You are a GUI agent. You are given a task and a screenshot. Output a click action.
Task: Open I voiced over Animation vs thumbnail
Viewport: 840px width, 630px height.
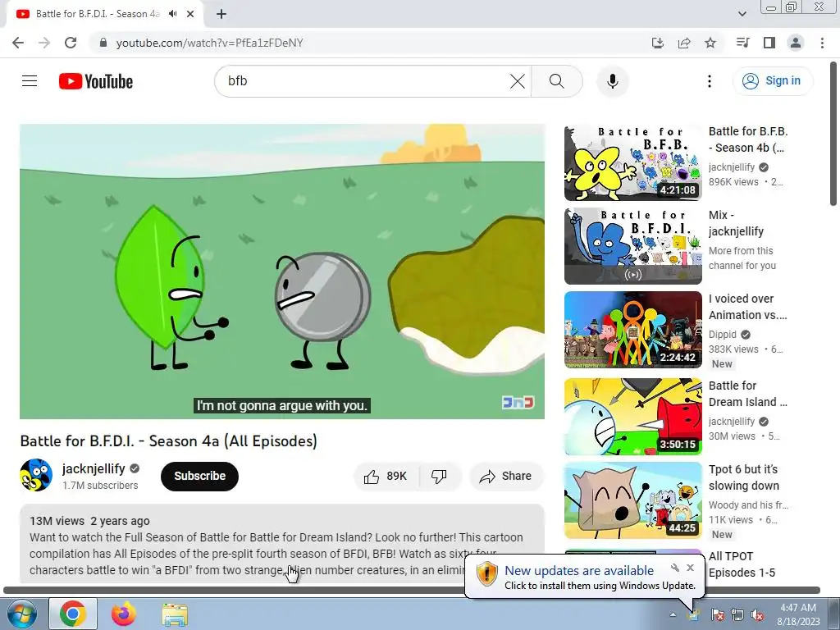point(632,330)
